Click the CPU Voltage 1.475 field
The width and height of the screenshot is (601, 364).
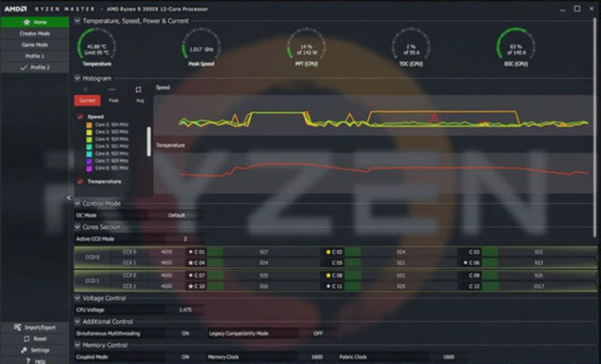click(185, 310)
